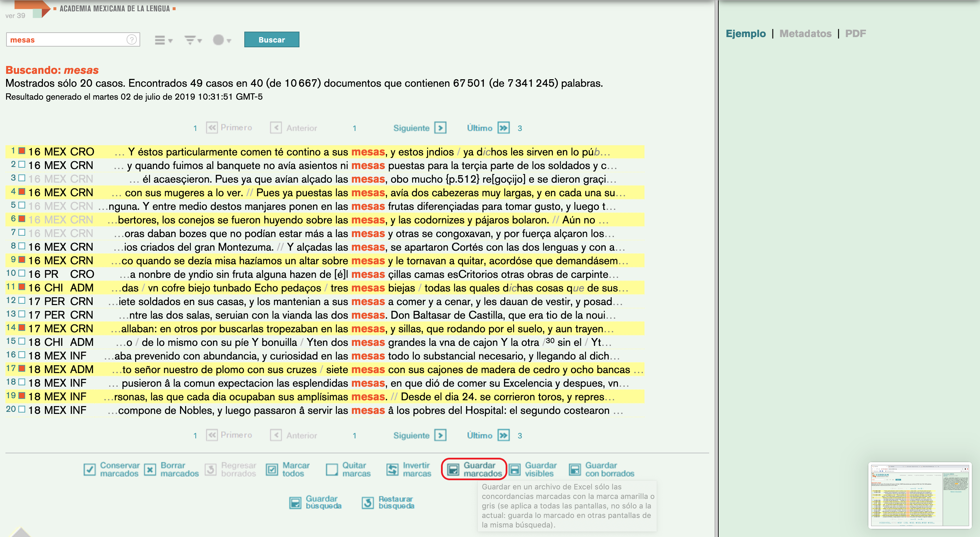The height and width of the screenshot is (537, 980).
Task: Open the screenshot thumbnail preview
Action: point(920,496)
